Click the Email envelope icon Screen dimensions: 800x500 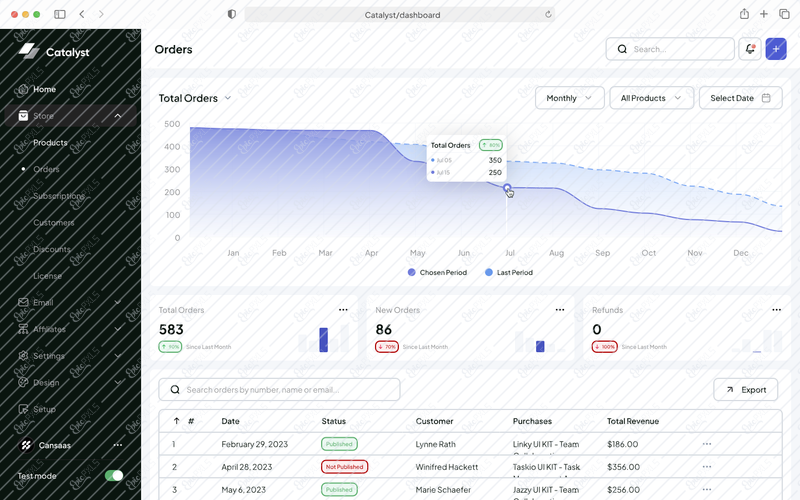coord(23,302)
